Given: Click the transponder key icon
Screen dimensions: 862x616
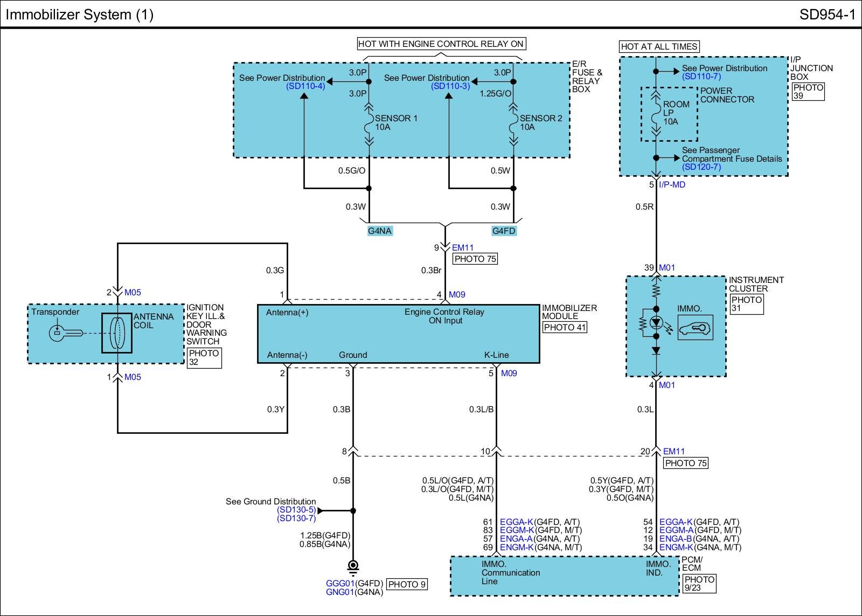Looking at the screenshot, I should [x=65, y=333].
